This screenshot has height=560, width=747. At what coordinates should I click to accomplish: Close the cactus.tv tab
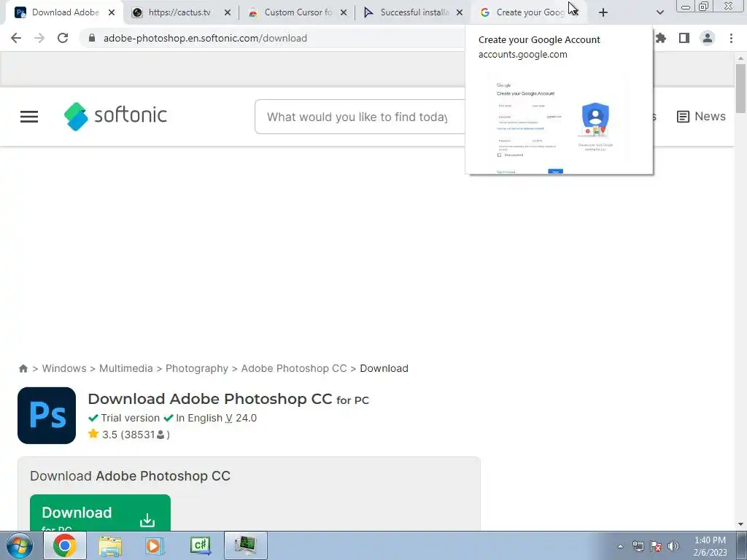click(x=228, y=13)
